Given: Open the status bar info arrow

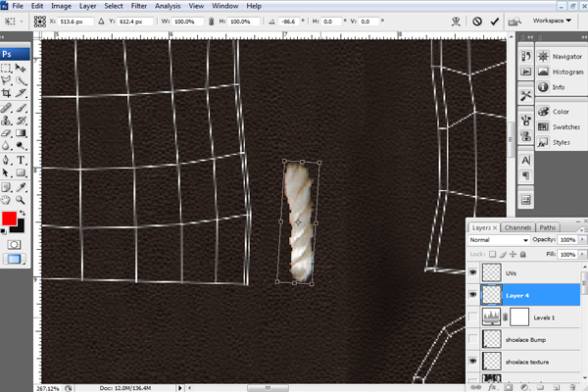Looking at the screenshot, I should [x=180, y=388].
